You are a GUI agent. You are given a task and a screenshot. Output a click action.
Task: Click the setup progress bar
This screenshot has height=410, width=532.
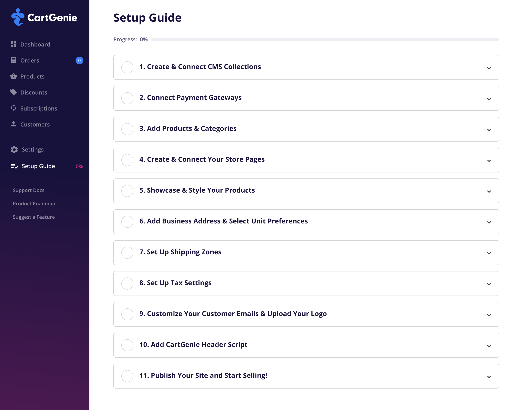(x=325, y=39)
